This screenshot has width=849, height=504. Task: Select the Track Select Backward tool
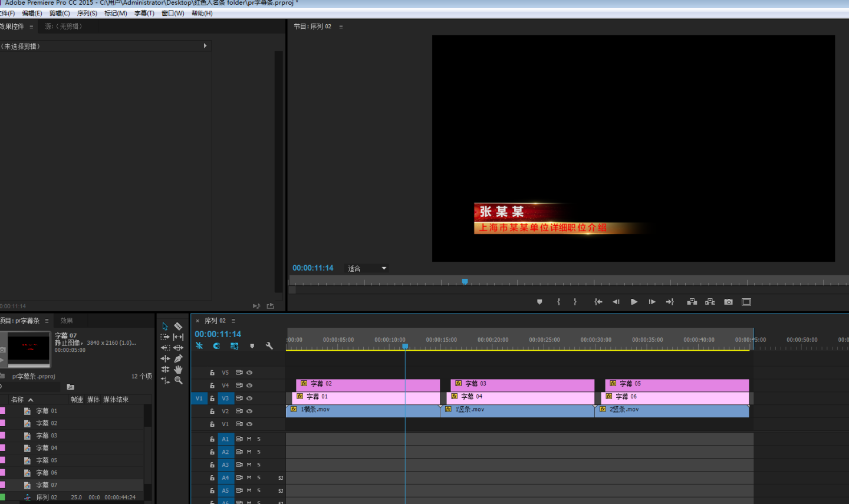(x=165, y=348)
